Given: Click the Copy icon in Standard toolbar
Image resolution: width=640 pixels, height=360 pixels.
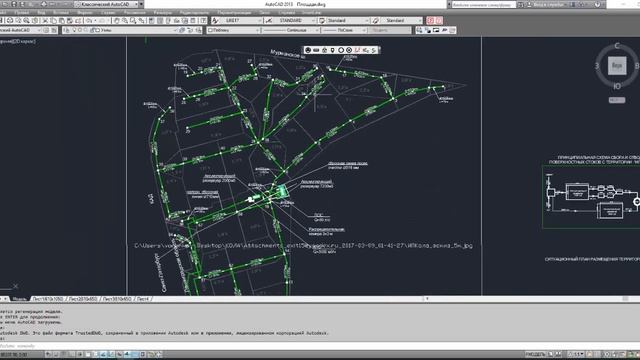Looking at the screenshot, I should (x=53, y=20).
